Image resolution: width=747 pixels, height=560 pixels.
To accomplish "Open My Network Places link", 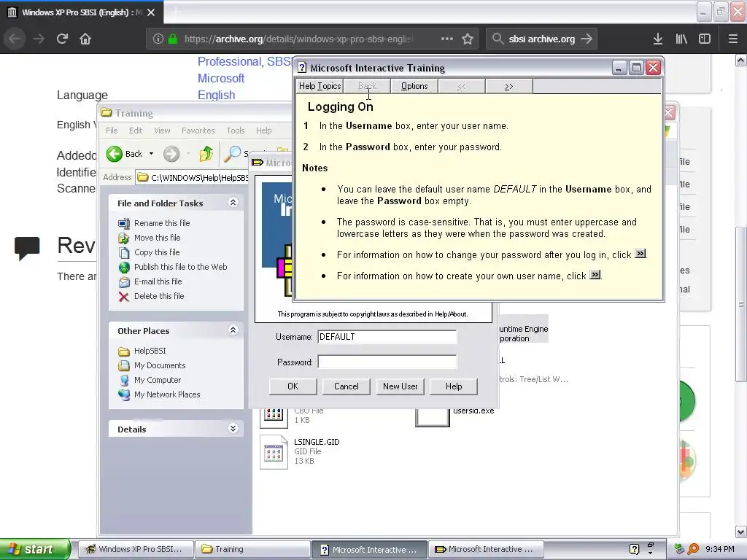I will point(167,394).
